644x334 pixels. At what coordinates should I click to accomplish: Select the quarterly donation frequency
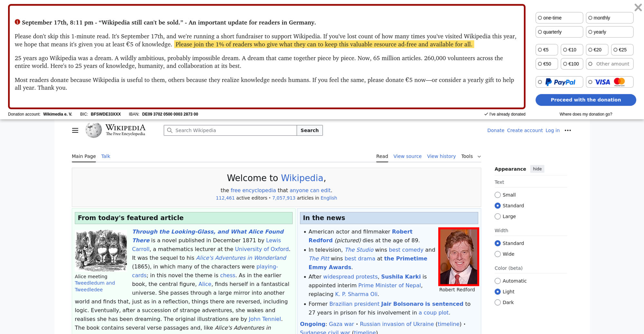559,32
